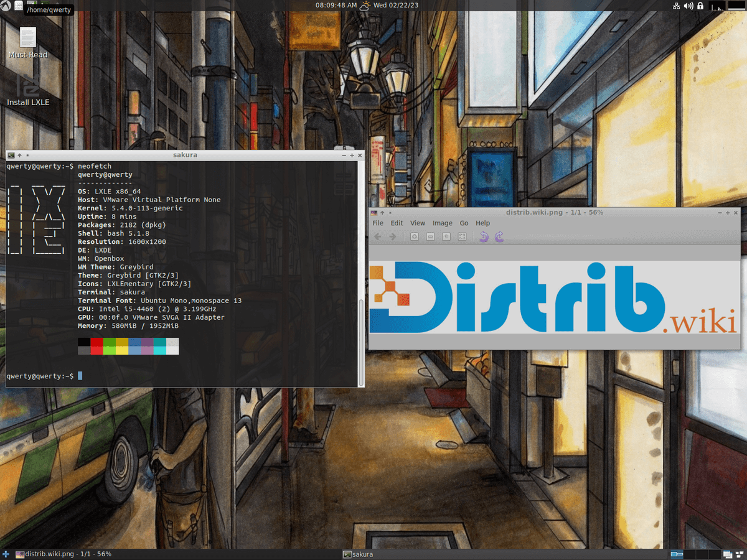
Task: Fit image to window in viewer
Action: click(462, 236)
